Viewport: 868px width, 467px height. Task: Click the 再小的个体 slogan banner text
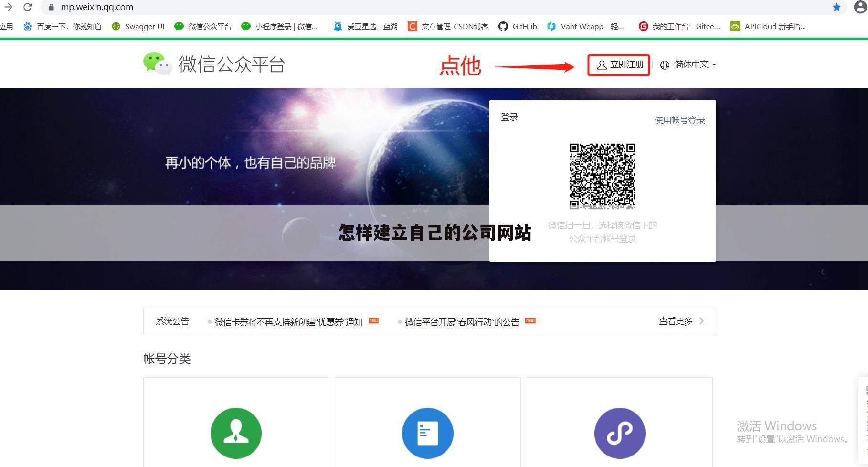point(251,163)
